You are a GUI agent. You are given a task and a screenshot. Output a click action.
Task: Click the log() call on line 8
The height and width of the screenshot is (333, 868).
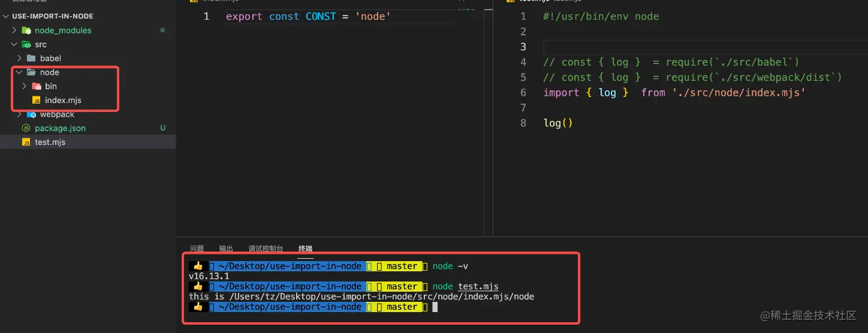coord(558,123)
